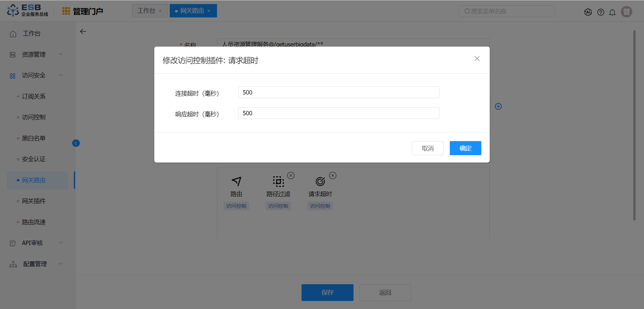Viewport: 644px width, 309px height.
Task: Collapse sidebar with blue chevron button
Action: 76,143
